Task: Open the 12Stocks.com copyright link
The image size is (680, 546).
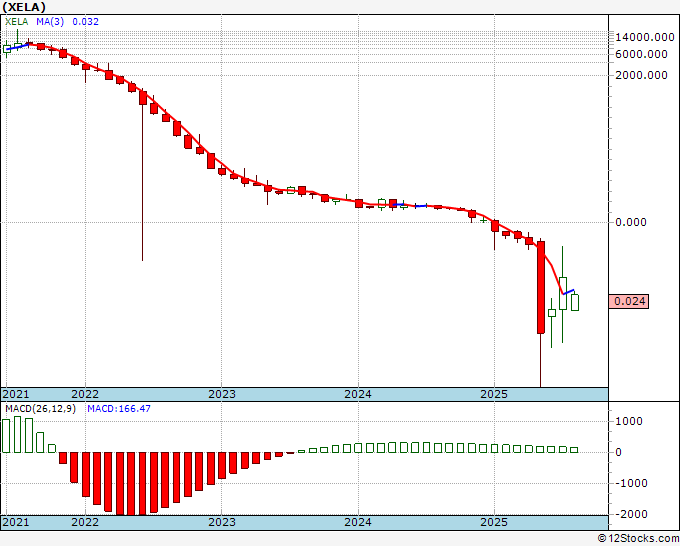Action: pyautogui.click(x=638, y=539)
